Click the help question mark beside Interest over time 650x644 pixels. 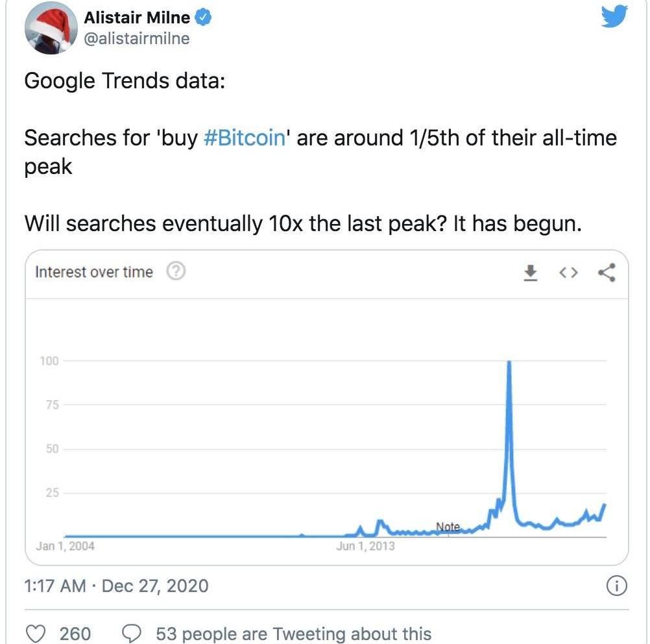pos(176,272)
